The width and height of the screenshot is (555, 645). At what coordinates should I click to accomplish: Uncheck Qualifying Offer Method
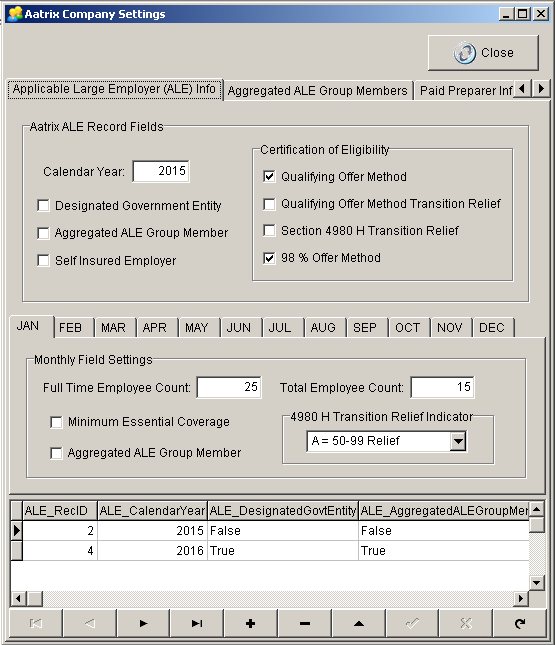coord(269,176)
